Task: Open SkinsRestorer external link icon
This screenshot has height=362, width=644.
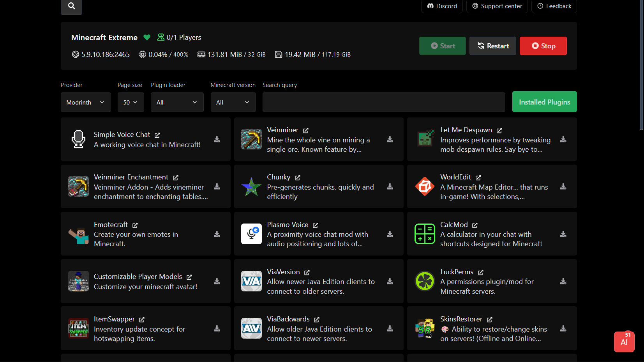Action: pos(490,319)
